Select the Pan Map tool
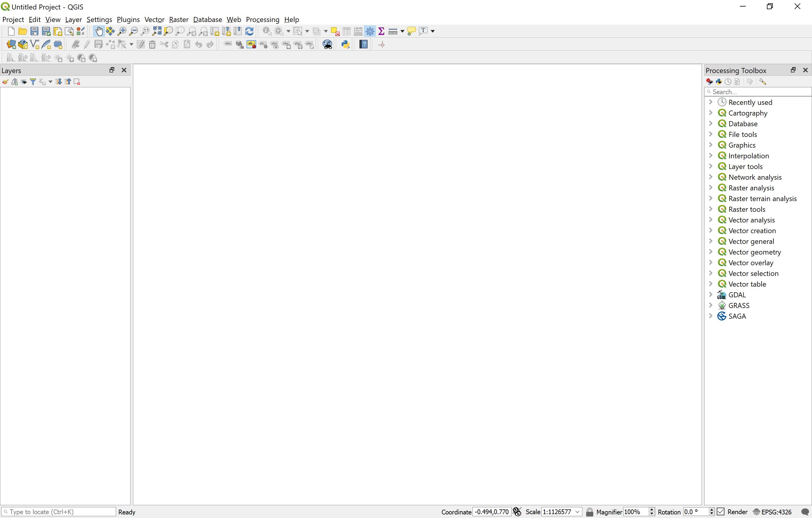Screen dimensions: 812x518 99,31
